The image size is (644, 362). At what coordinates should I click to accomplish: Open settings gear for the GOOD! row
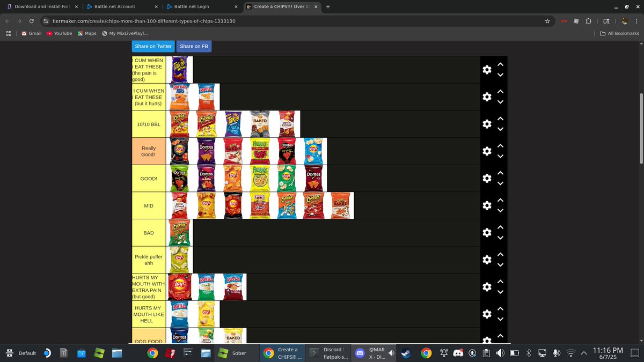pos(487,179)
